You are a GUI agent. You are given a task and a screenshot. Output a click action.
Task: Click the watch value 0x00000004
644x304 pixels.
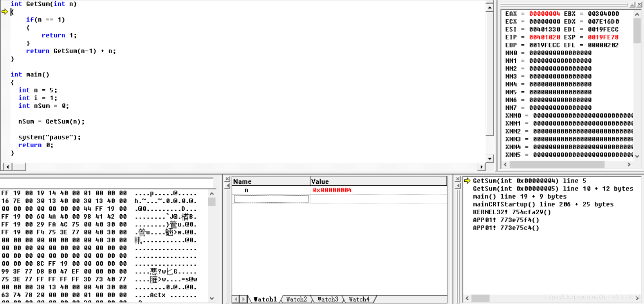(332, 190)
